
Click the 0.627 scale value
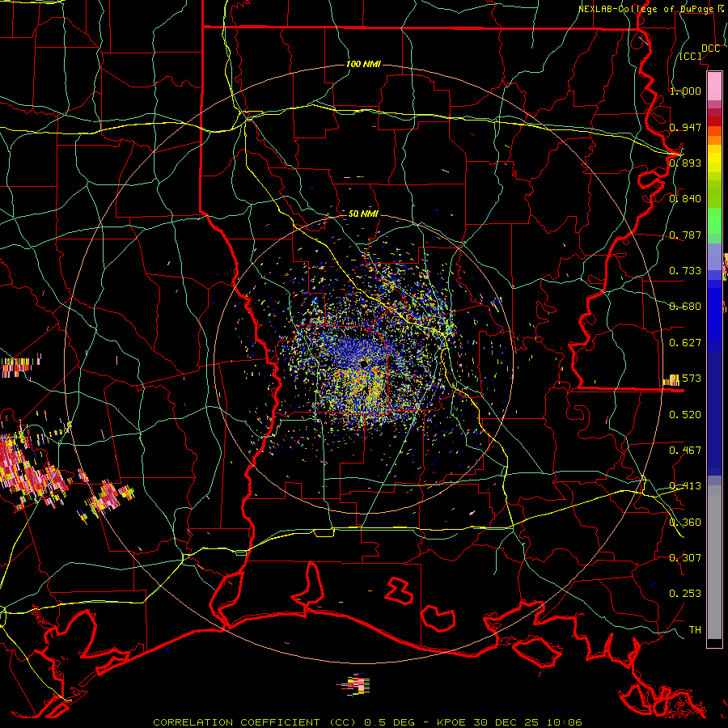685,343
